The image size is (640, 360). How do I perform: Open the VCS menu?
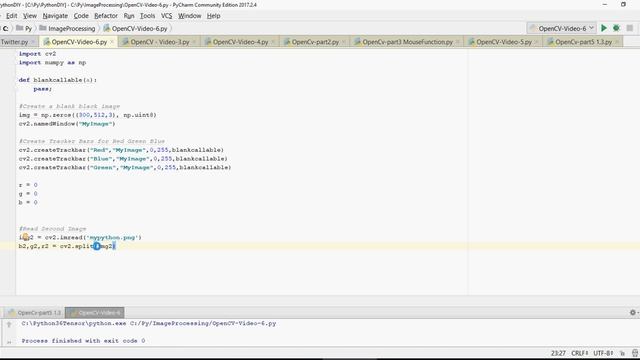tap(166, 16)
